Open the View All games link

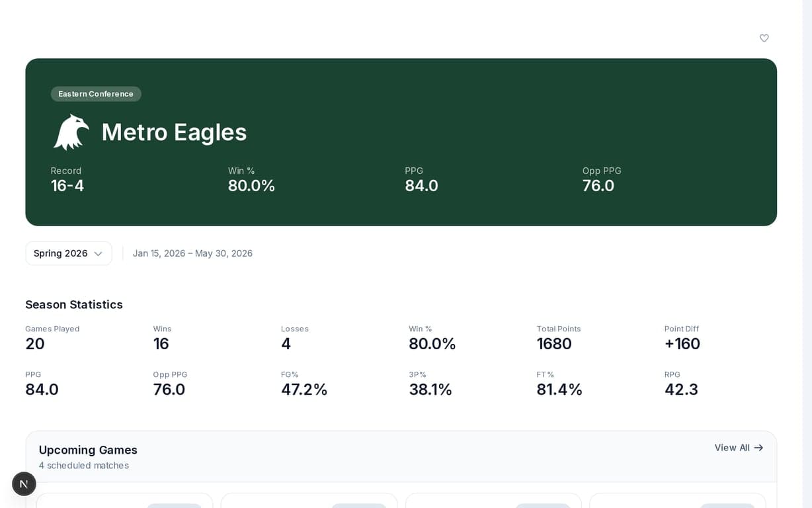[x=732, y=448]
